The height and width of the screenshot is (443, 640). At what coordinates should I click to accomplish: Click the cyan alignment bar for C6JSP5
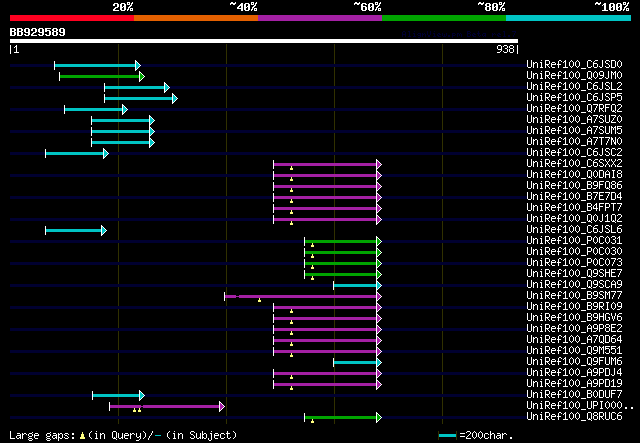pyautogui.click(x=141, y=98)
